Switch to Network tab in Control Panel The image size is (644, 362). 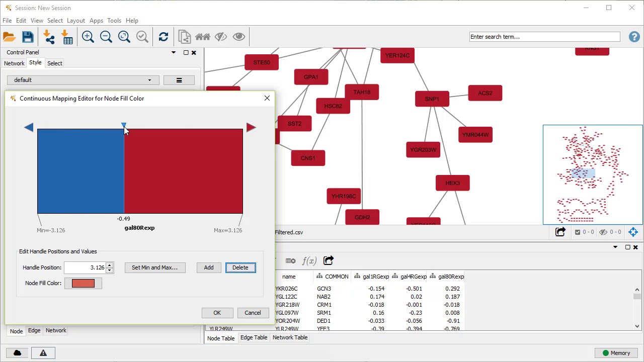pyautogui.click(x=14, y=63)
